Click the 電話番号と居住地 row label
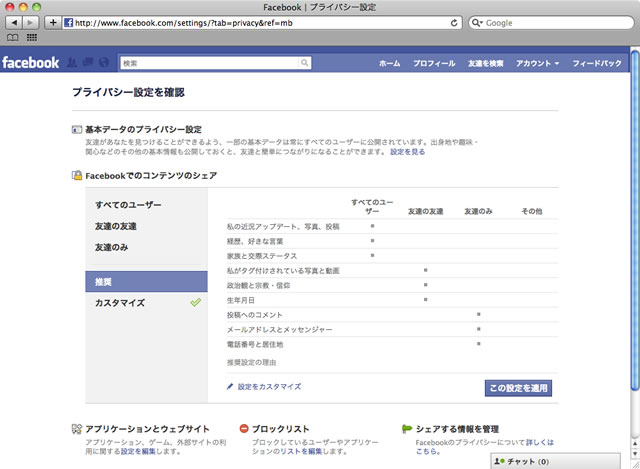Viewport: 640px width, 469px height. point(255,344)
